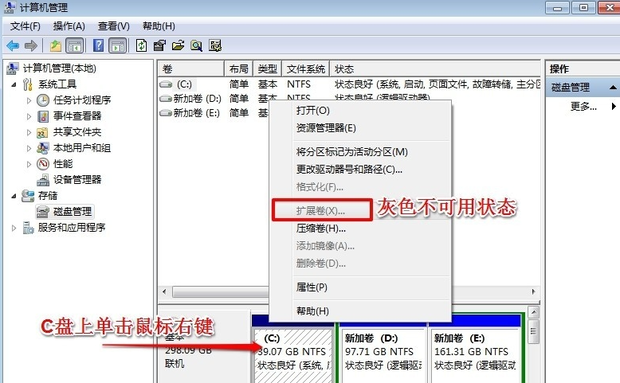The width and height of the screenshot is (620, 383).
Task: Open the 操作(A) menu
Action: click(69, 26)
